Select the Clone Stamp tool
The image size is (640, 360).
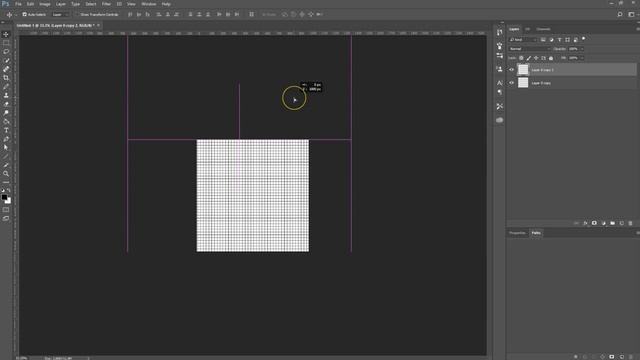coord(6,95)
